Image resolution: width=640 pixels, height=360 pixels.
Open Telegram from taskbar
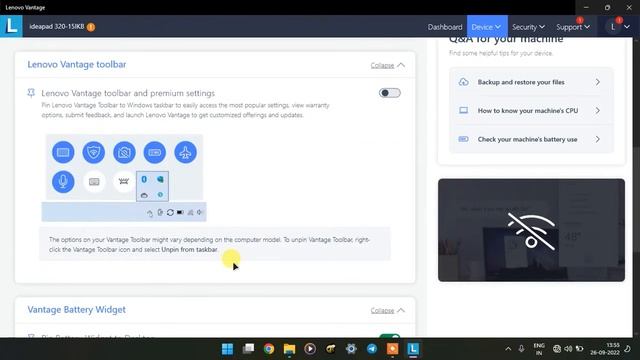click(x=372, y=349)
